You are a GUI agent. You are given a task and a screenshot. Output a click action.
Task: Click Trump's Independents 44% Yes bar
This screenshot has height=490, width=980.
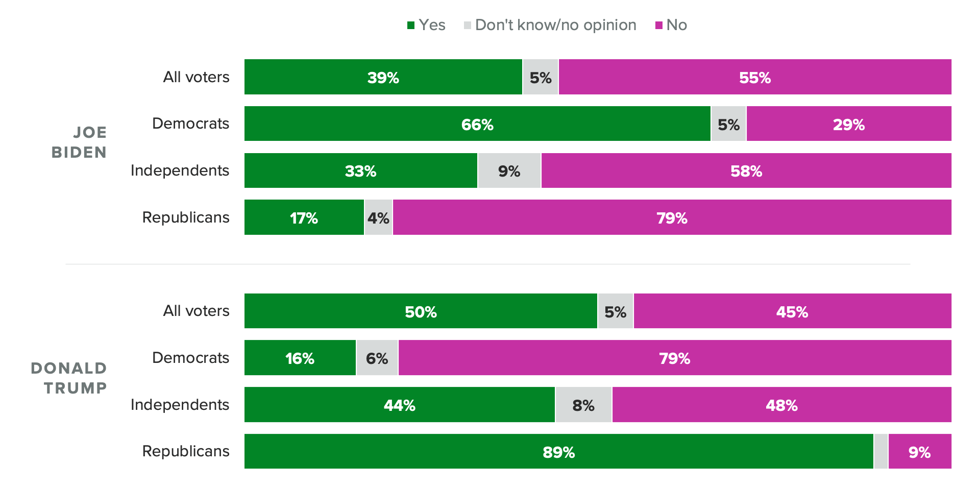[399, 405]
